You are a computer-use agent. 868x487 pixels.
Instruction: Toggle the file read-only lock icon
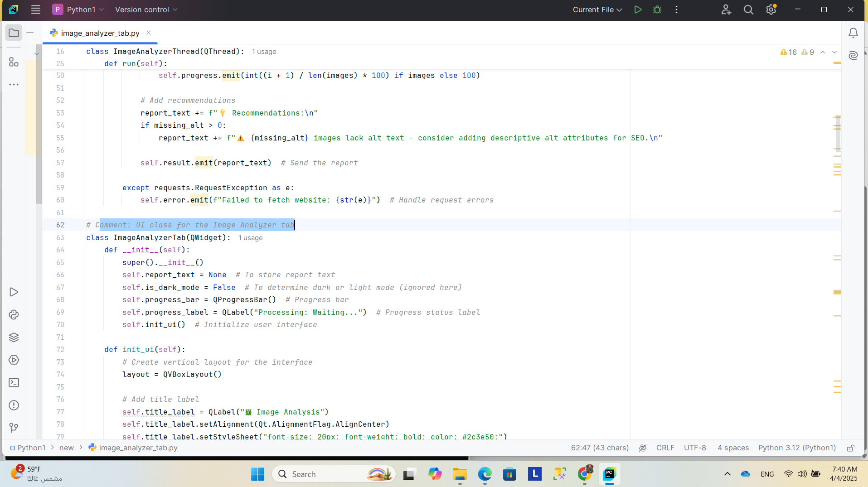[851, 448]
